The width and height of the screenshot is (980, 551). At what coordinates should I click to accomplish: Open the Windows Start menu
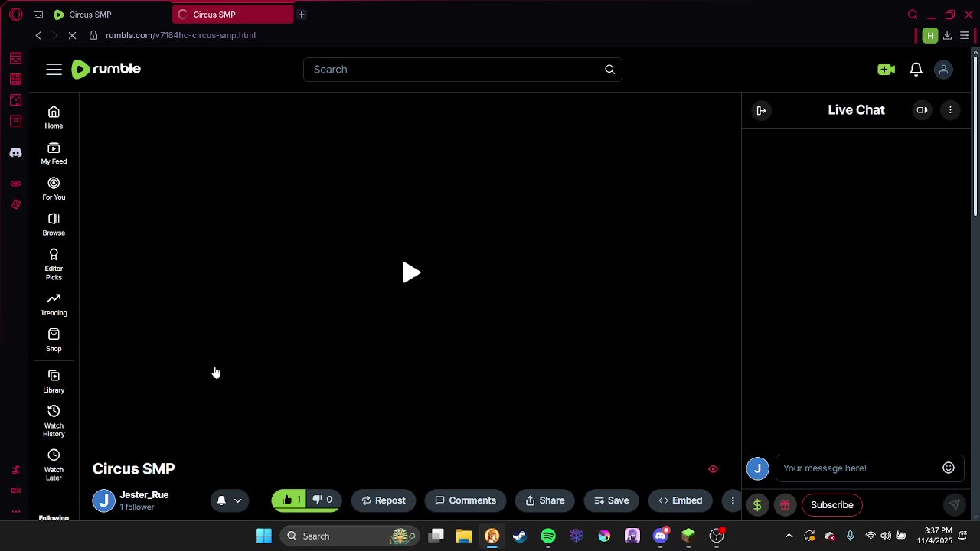click(263, 536)
